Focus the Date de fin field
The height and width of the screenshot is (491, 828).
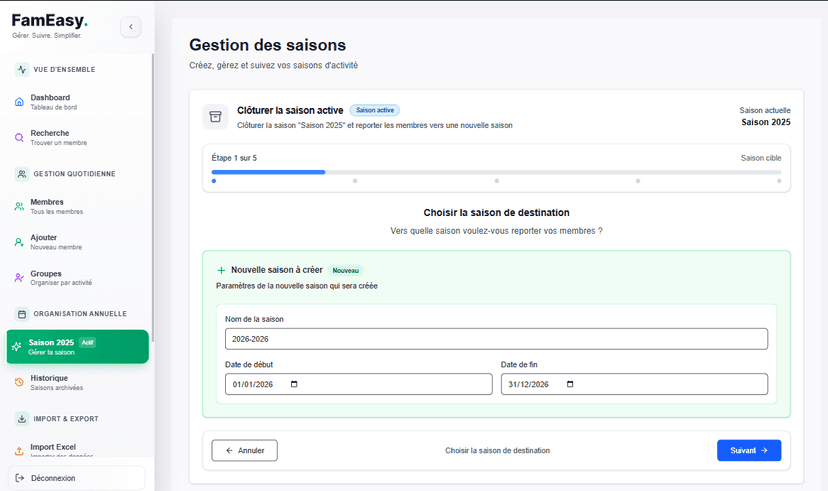click(x=634, y=384)
